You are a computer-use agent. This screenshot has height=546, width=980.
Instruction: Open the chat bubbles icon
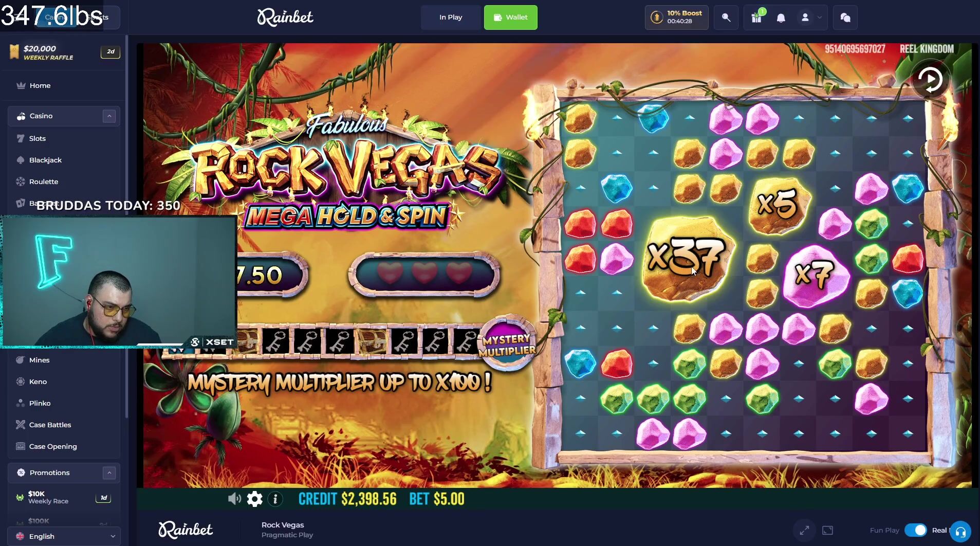[x=845, y=17]
